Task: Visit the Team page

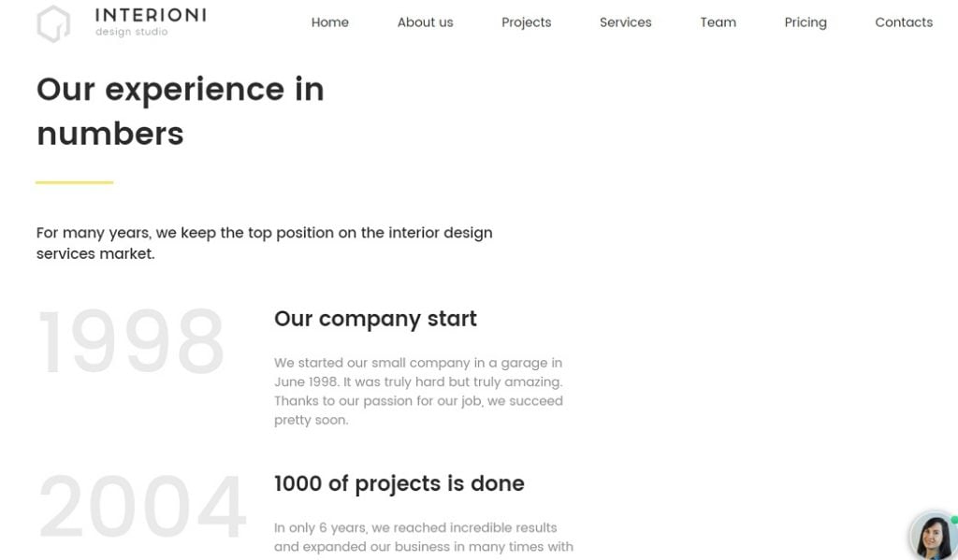Action: coord(718,22)
